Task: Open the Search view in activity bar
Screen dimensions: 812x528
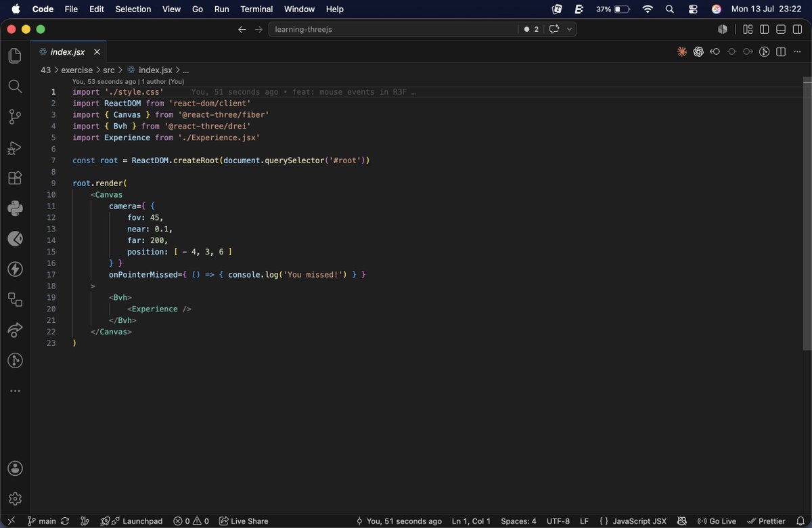Action: pos(15,86)
